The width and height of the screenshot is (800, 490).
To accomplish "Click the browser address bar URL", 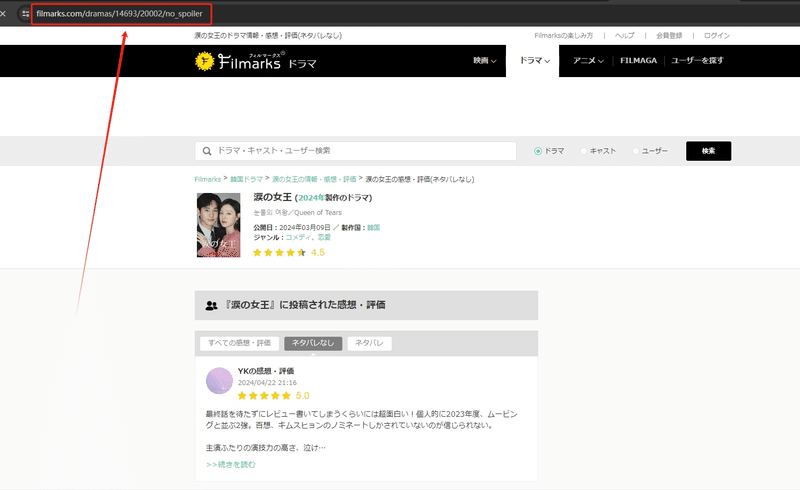I will [119, 14].
